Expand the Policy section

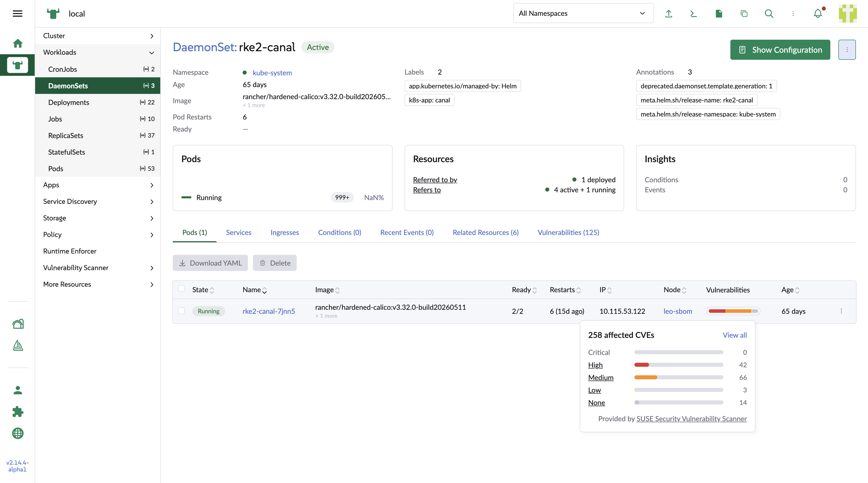(98, 234)
